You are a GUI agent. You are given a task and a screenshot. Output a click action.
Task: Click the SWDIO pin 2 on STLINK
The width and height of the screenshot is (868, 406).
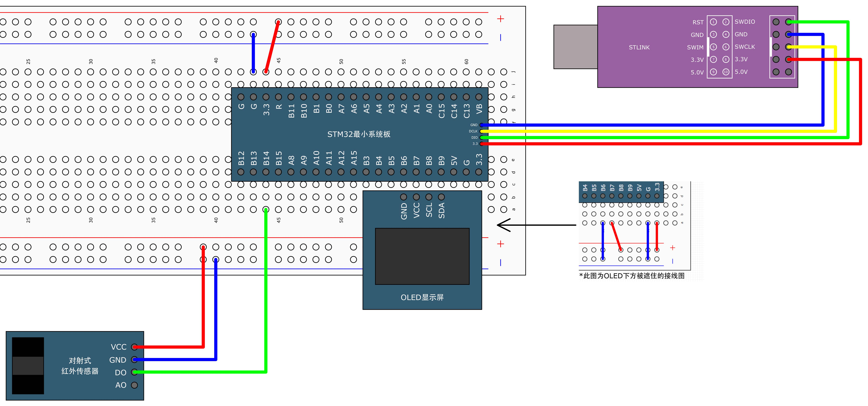click(726, 22)
